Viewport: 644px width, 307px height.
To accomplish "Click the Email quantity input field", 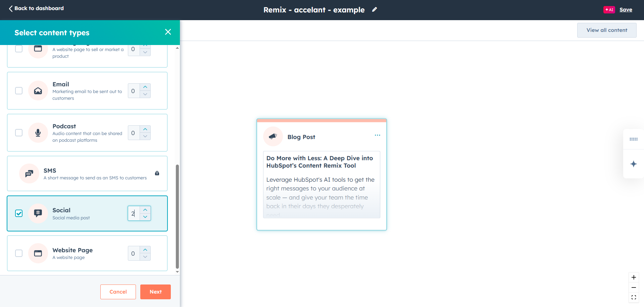I will 134,91.
